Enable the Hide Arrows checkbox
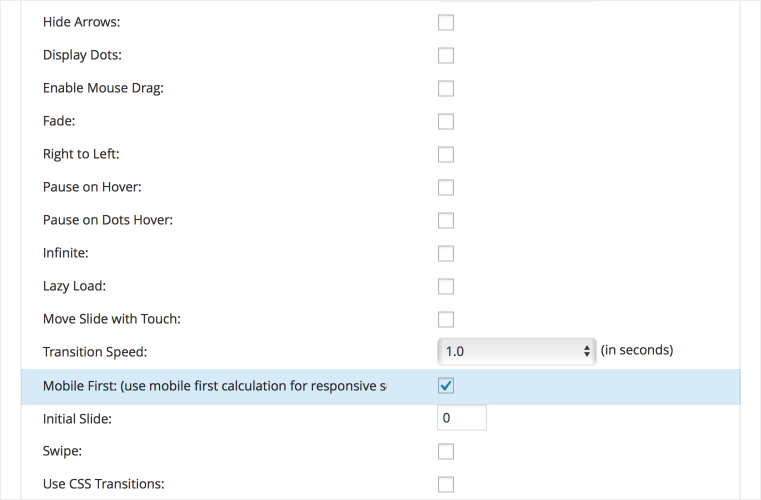The height and width of the screenshot is (500, 761). tap(446, 23)
